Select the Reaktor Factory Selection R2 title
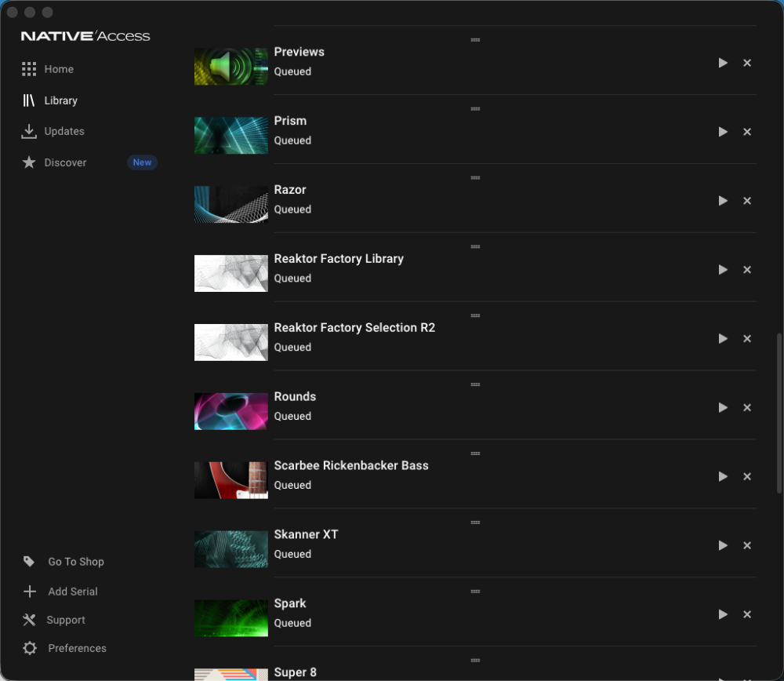784x681 pixels. pyautogui.click(x=354, y=328)
